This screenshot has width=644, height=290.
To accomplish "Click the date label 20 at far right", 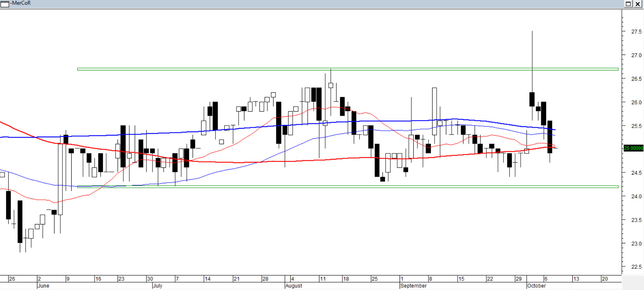I will [605, 279].
